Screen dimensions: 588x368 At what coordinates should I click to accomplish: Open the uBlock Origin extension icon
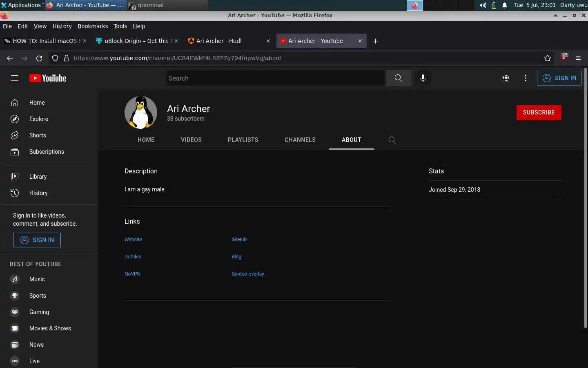pyautogui.click(x=564, y=57)
